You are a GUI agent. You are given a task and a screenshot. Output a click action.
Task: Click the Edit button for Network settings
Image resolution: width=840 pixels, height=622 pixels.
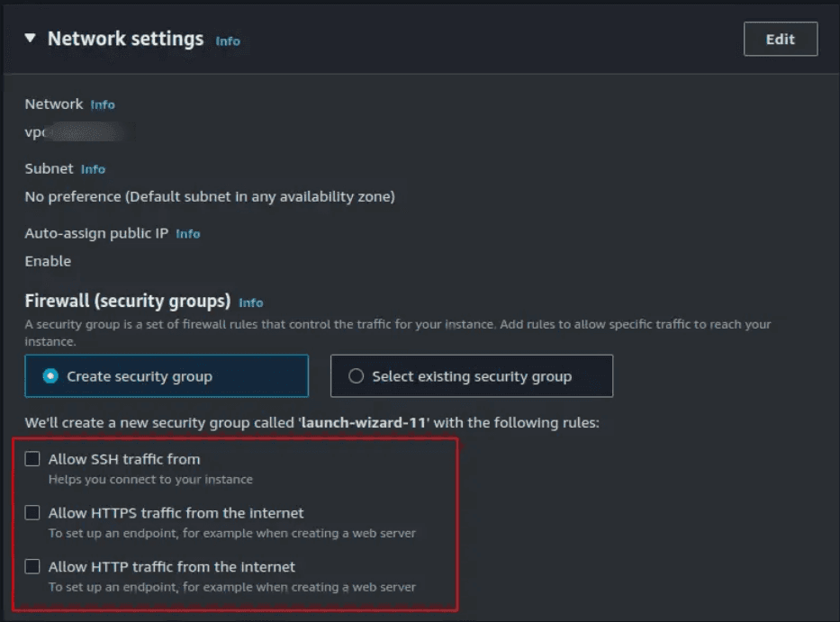click(x=780, y=39)
